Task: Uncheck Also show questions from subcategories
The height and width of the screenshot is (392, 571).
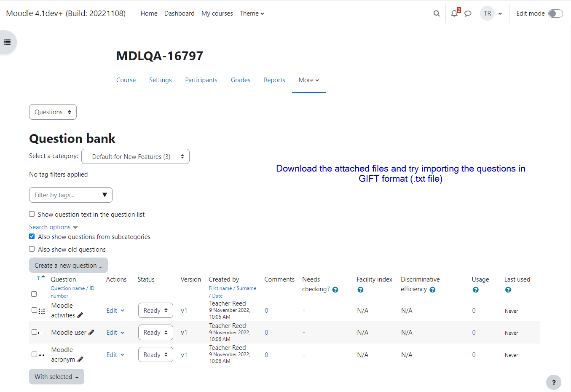Action: (32, 236)
